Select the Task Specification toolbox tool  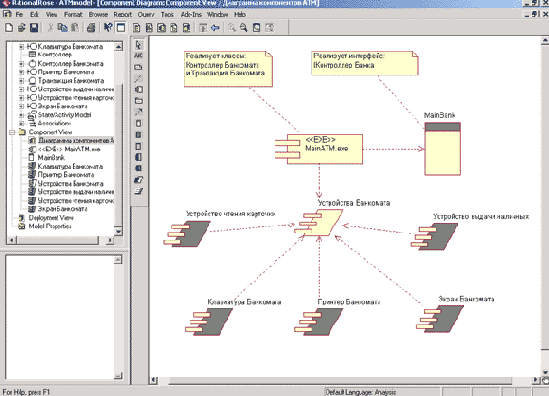tap(138, 180)
